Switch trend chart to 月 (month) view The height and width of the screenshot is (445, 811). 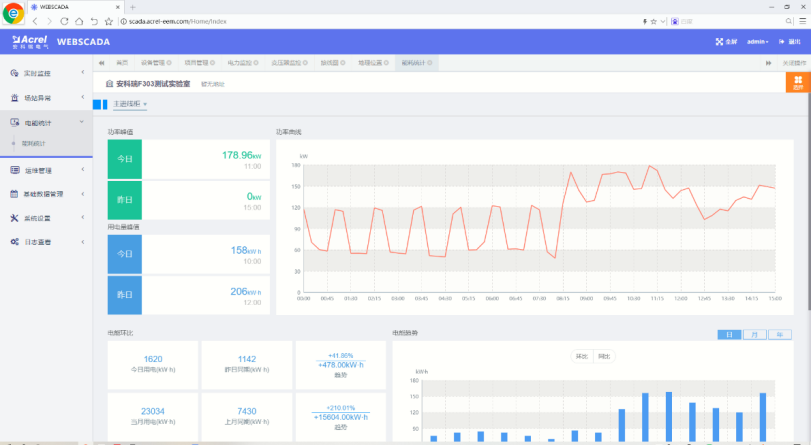754,334
